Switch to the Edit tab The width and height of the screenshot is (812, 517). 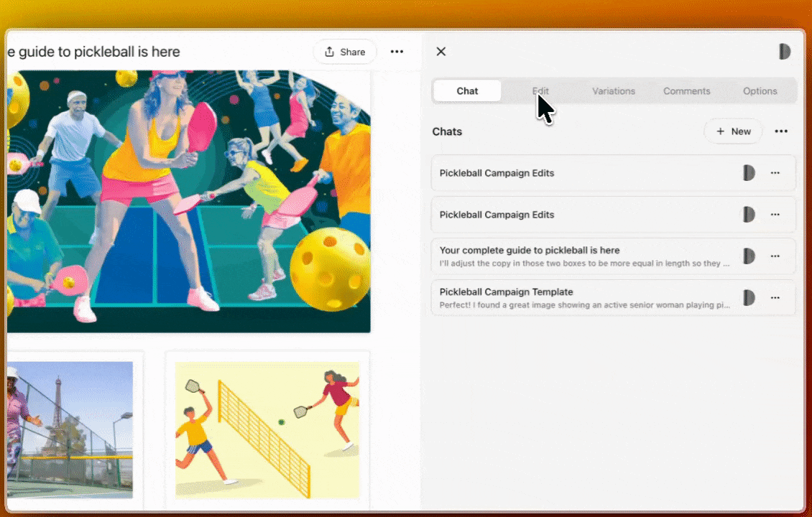(540, 90)
